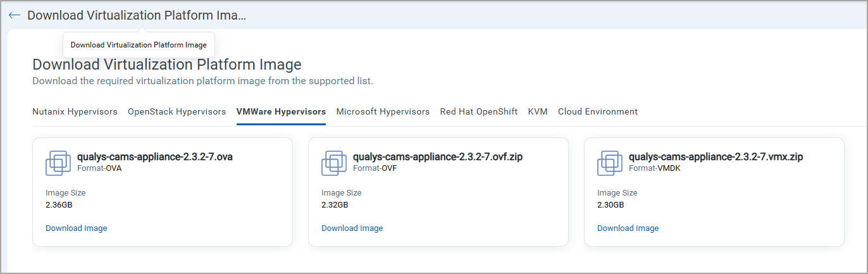This screenshot has width=868, height=274.
Task: Click the supported list description text
Action: click(x=202, y=81)
